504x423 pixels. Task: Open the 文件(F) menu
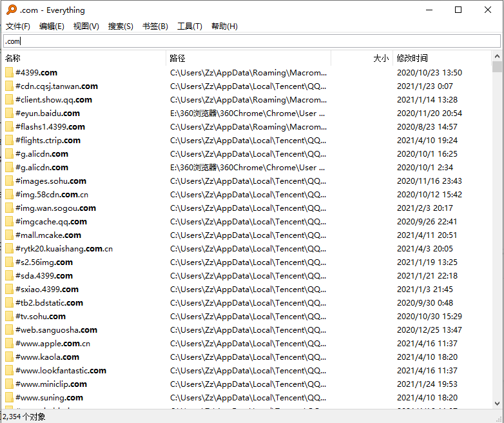point(18,26)
